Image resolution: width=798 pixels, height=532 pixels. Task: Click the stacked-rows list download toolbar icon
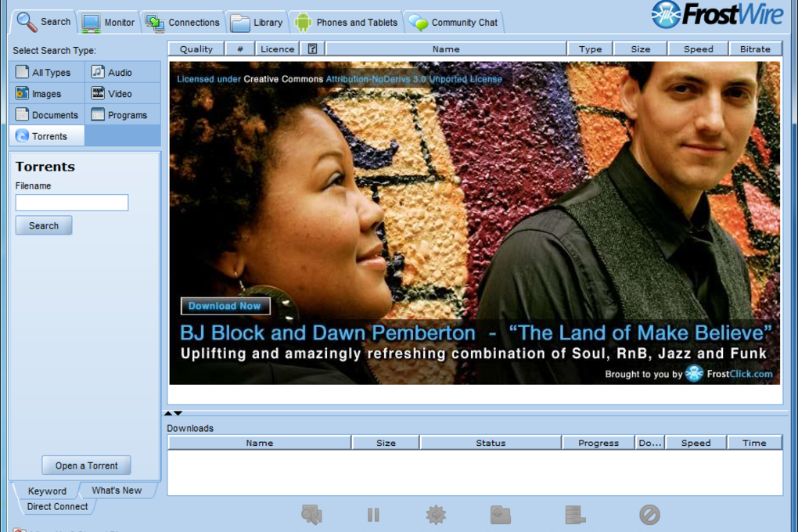(575, 515)
